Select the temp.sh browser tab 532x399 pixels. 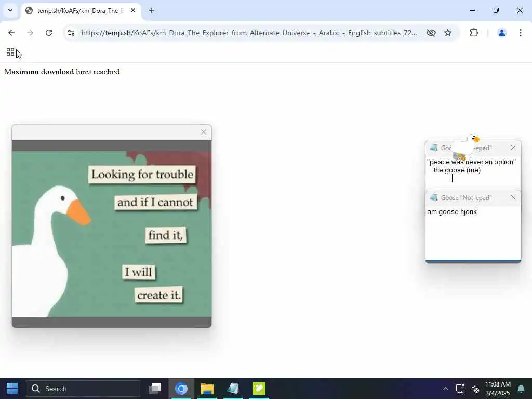tap(79, 10)
